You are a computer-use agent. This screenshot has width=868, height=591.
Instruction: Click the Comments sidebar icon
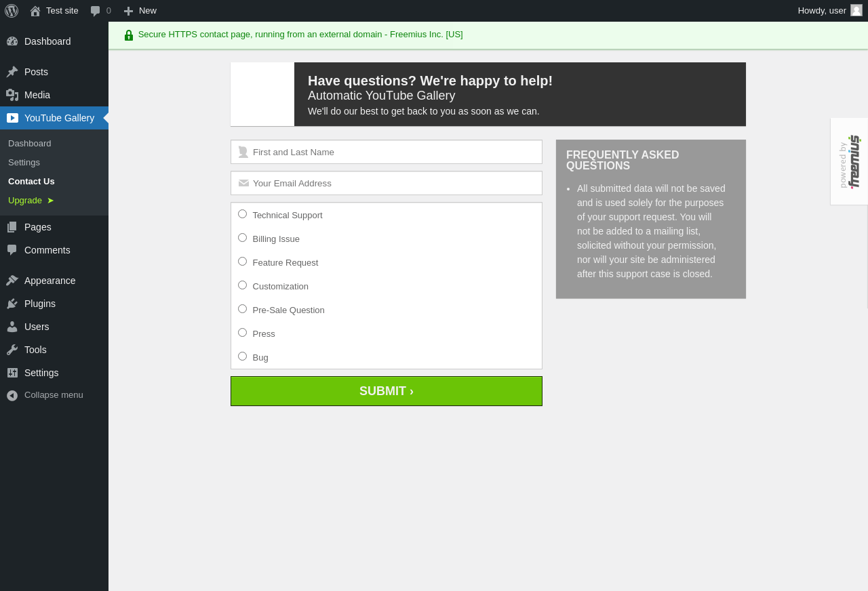pos(12,250)
